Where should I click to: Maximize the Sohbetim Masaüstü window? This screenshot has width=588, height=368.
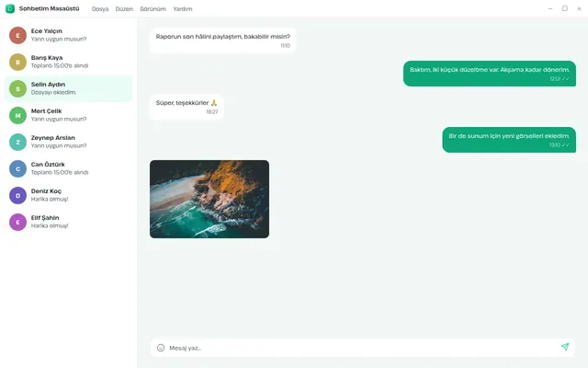(x=565, y=8)
